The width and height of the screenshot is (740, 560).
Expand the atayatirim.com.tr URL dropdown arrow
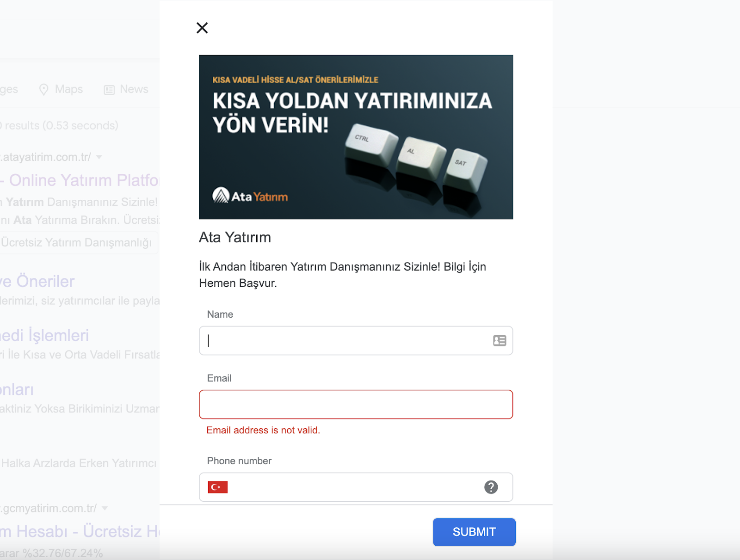coord(99,157)
